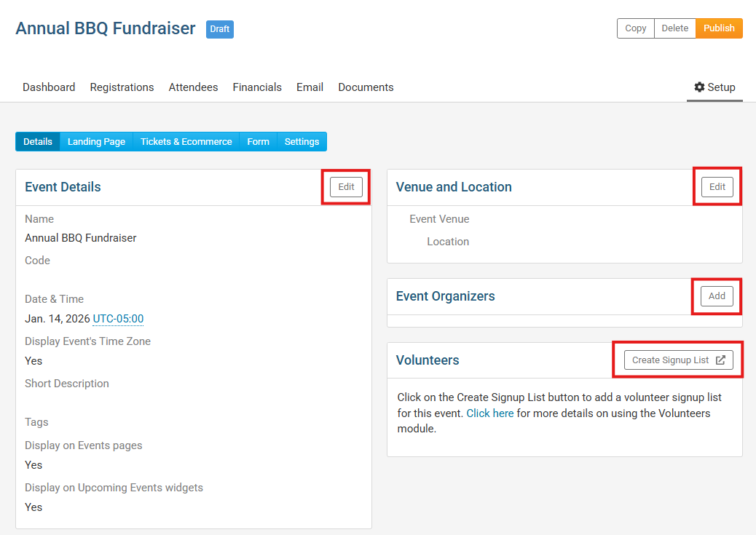Switch to the Registrations tab
Image resolution: width=756 pixels, height=535 pixels.
coord(122,87)
